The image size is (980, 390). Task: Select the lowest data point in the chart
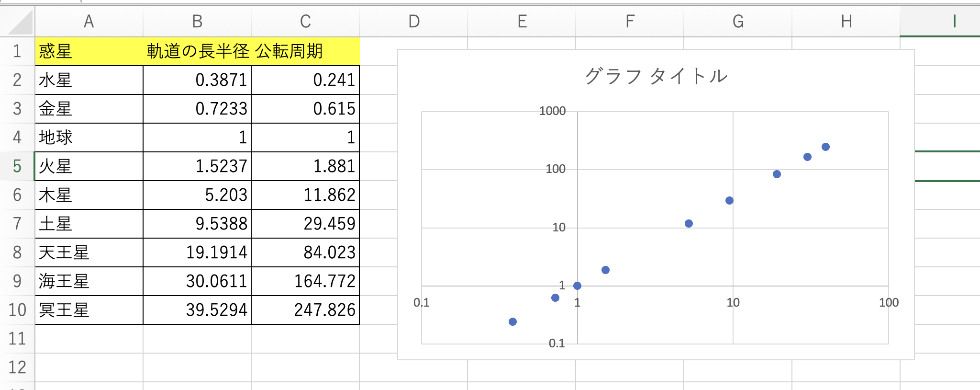pos(512,321)
